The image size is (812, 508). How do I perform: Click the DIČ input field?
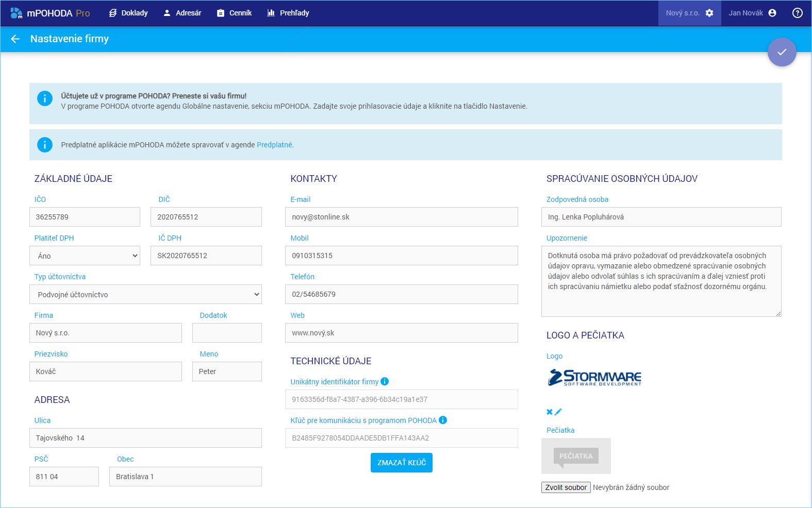coord(206,217)
